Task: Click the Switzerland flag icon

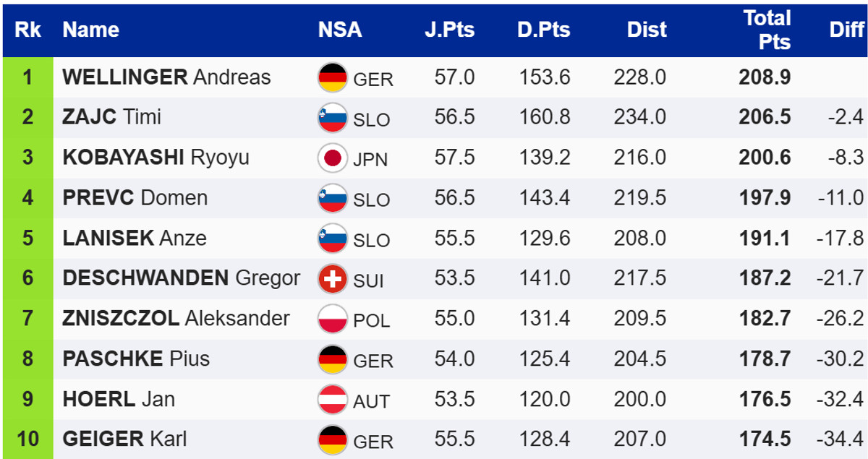Action: 333,279
